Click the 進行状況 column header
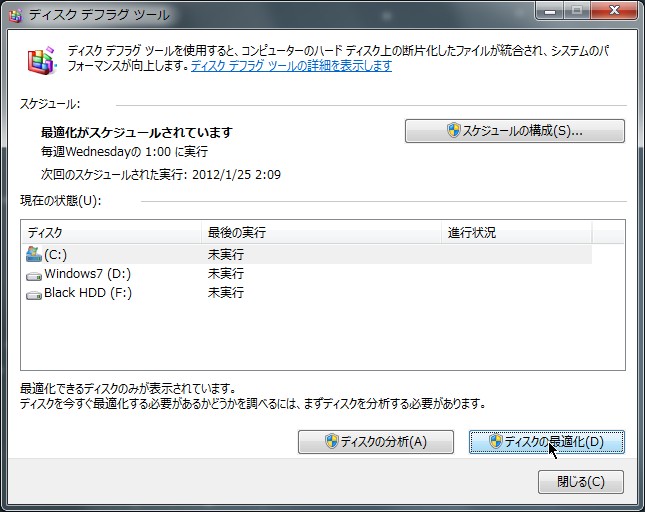645x512 pixels. pyautogui.click(x=515, y=232)
